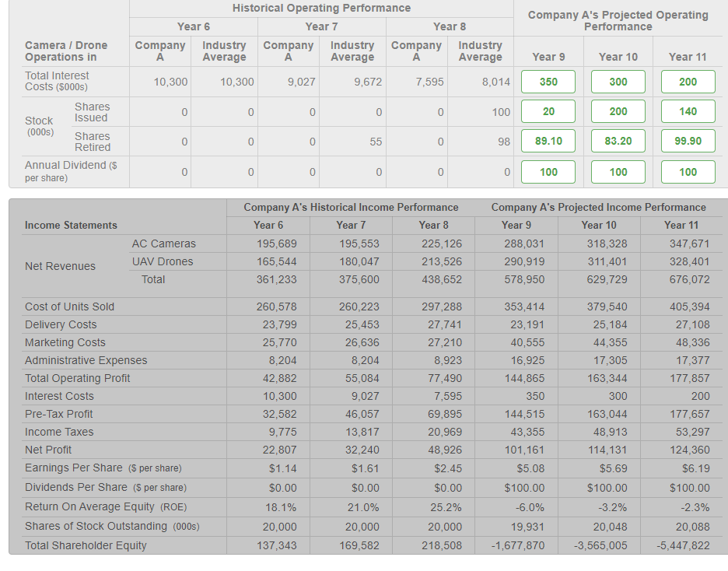This screenshot has height=571, width=728.
Task: Edit Year 9 Shares Retired field 89.10
Action: pos(548,141)
